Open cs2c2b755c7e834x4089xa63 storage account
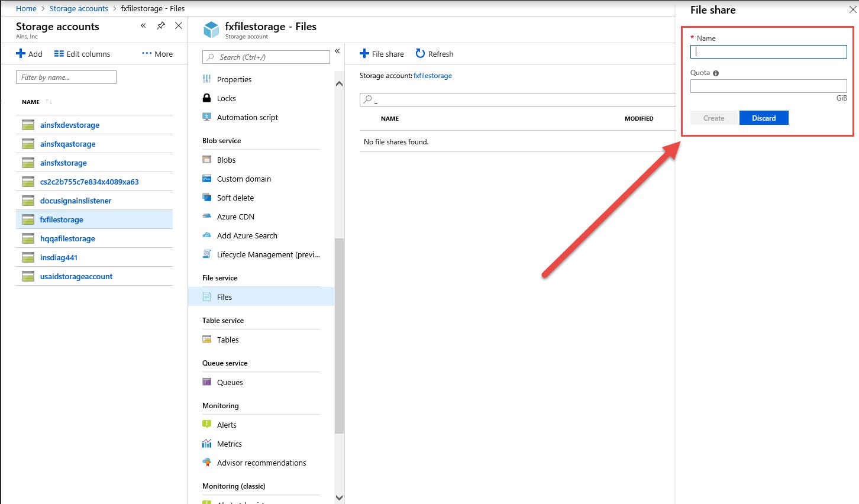This screenshot has height=504, width=859. point(89,182)
